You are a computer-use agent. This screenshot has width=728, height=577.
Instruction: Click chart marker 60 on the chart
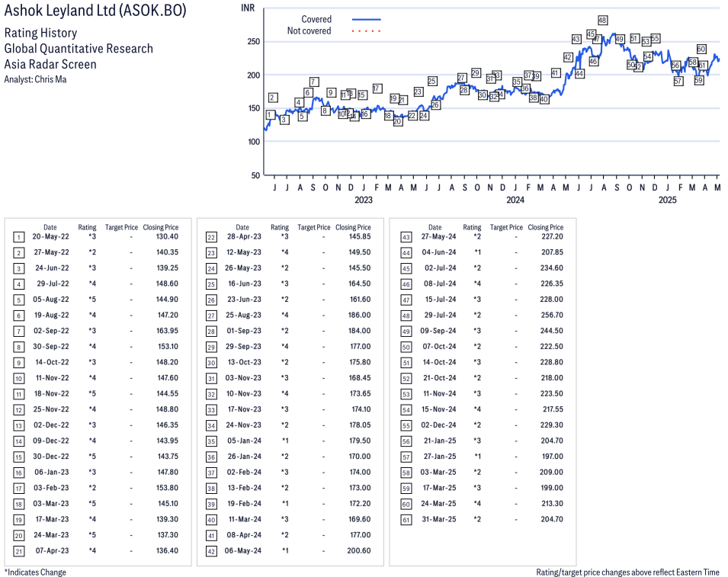[701, 50]
